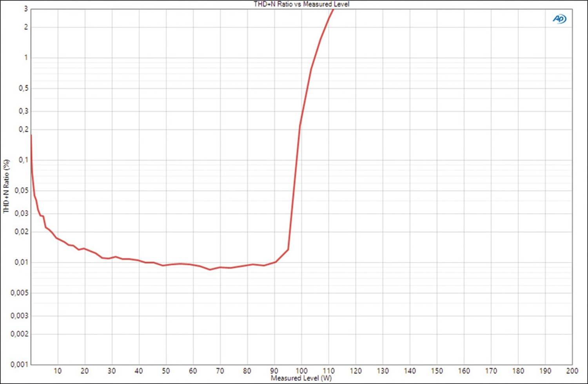Click the y-axis tick label '0,2'
The width and height of the screenshot is (588, 384).
click(x=24, y=129)
